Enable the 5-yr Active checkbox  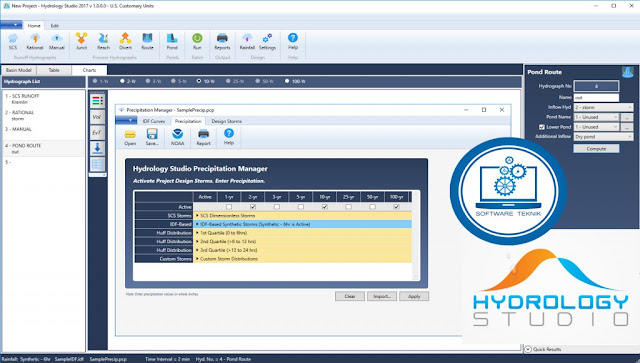(x=301, y=207)
